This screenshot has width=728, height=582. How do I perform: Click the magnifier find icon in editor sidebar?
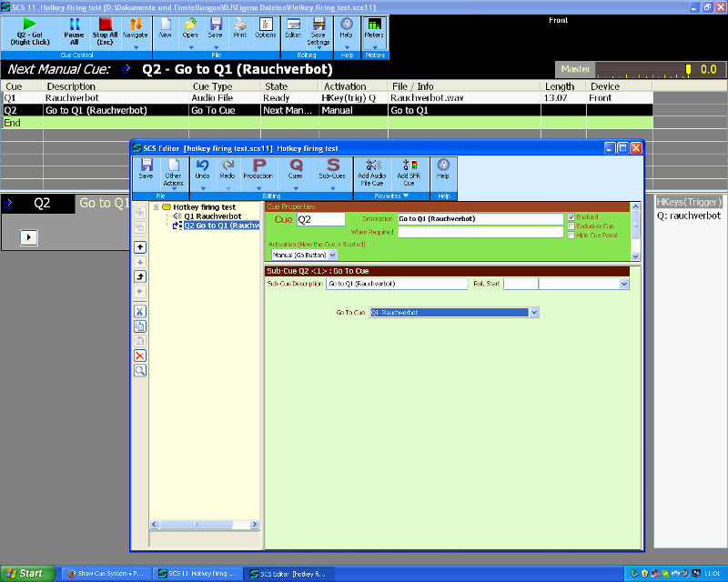tap(140, 371)
